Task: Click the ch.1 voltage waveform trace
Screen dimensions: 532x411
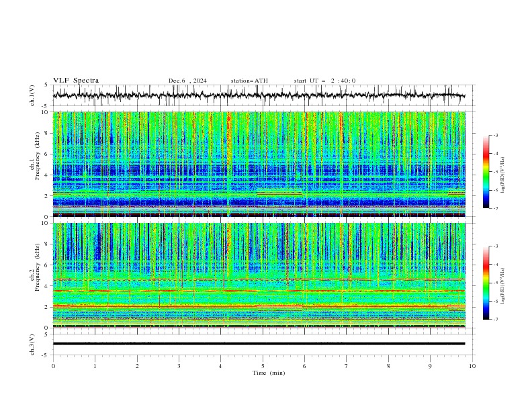Action: tap(259, 95)
